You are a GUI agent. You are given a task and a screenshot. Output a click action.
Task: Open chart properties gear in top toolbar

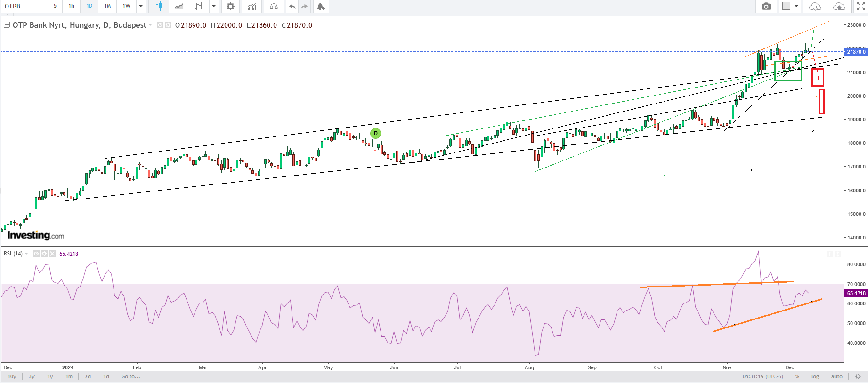click(x=230, y=6)
